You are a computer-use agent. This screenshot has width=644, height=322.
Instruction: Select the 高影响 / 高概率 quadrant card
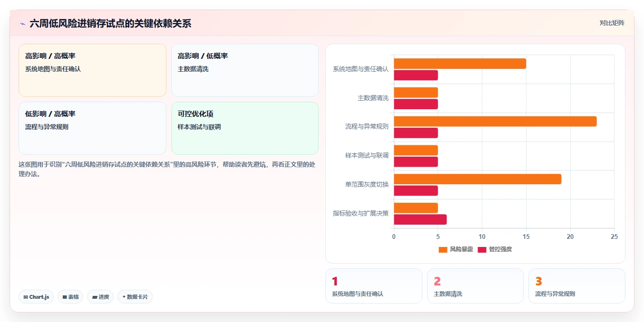92,70
